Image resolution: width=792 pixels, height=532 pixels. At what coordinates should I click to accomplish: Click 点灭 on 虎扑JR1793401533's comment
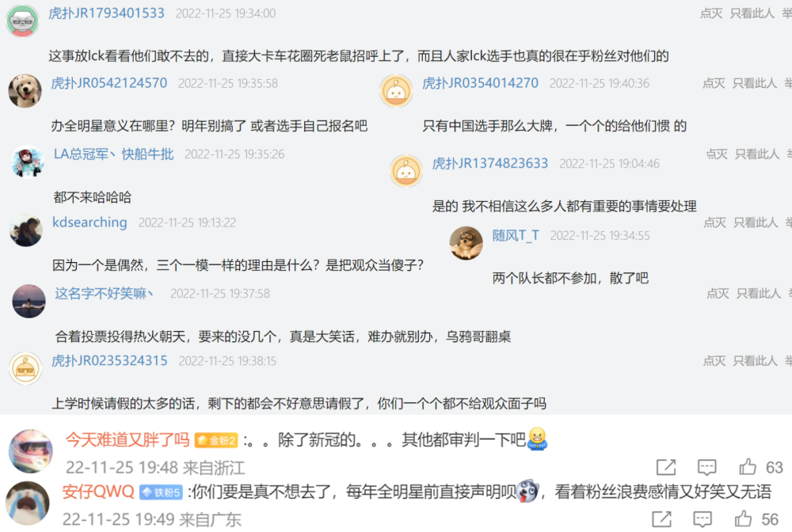(711, 13)
